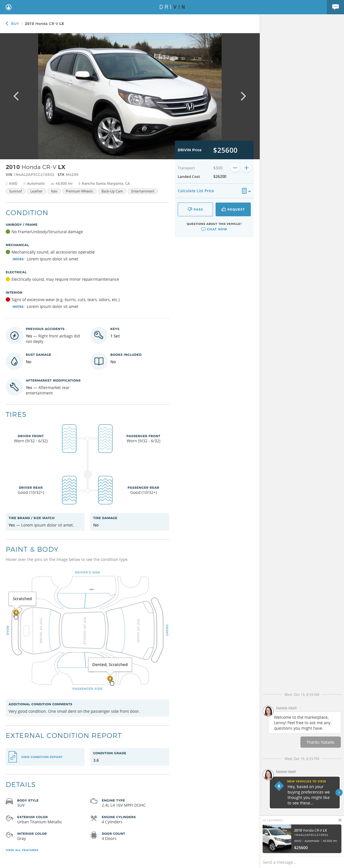Click the VIN 1N4AL2AP3CC218932 text

[x=30, y=174]
